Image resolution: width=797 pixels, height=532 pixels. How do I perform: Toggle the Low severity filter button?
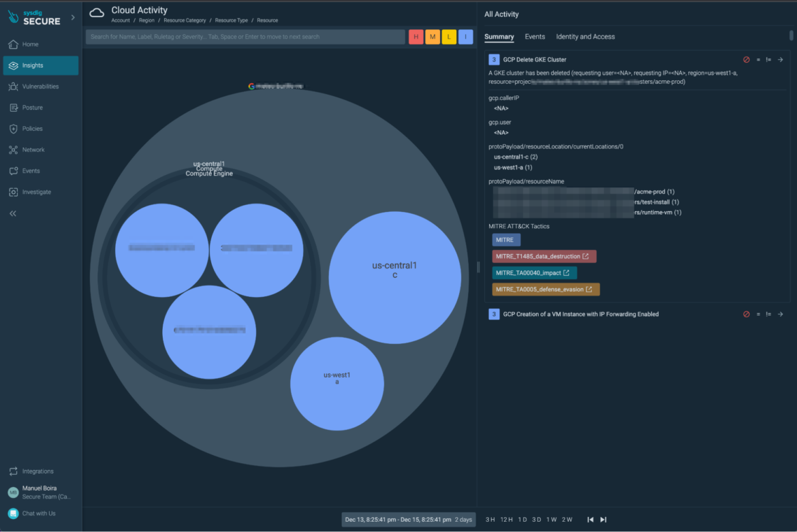(449, 36)
